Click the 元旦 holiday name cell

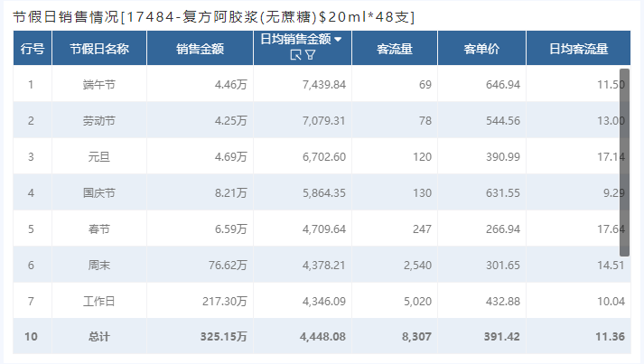(x=99, y=156)
